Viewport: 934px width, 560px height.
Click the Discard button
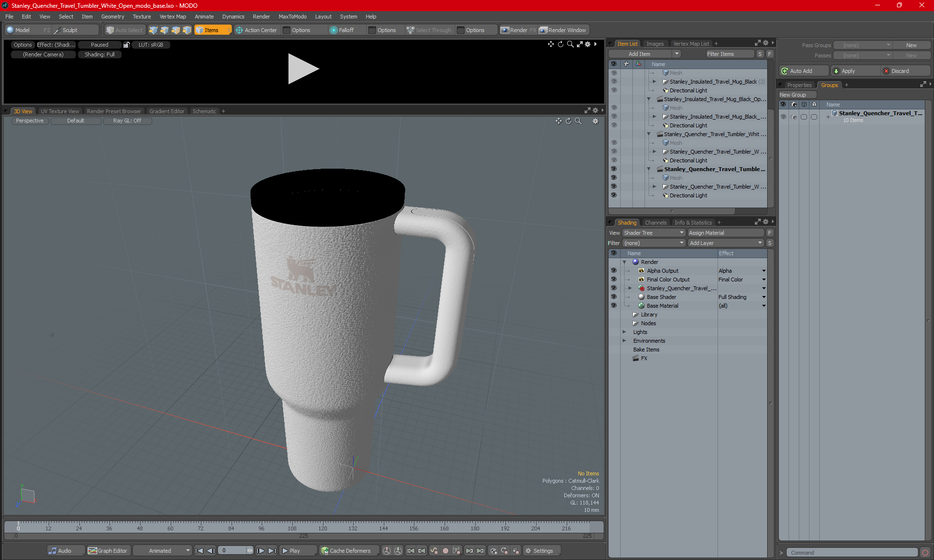point(906,71)
